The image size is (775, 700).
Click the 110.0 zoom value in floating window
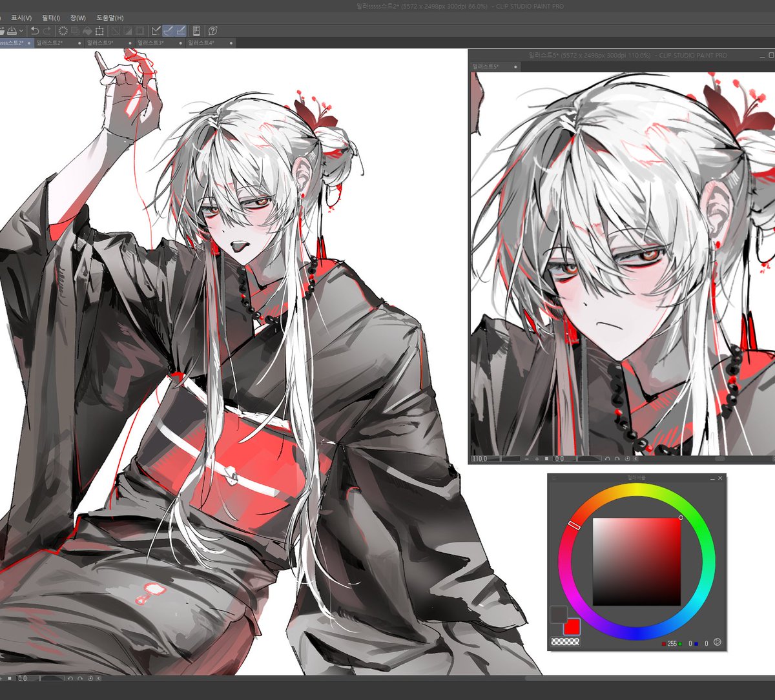pyautogui.click(x=480, y=458)
